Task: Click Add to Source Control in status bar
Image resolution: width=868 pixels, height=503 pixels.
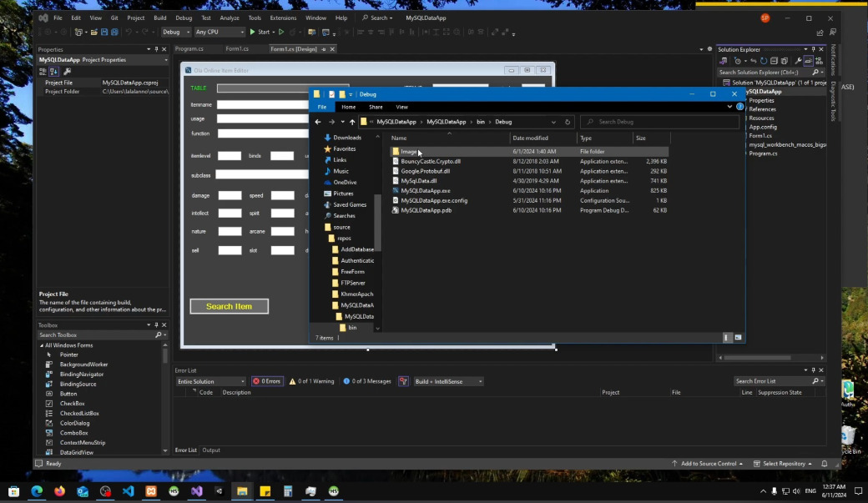Action: [709, 464]
